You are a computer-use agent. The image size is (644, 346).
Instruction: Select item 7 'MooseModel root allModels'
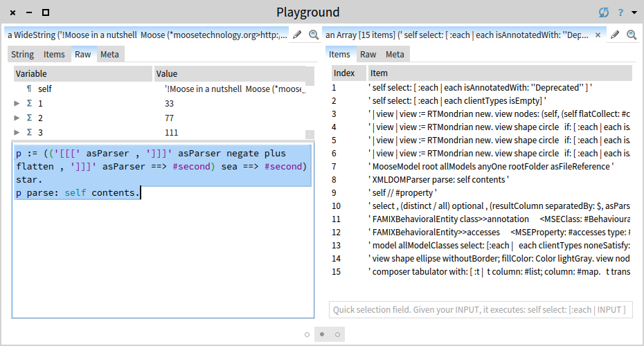(481, 166)
